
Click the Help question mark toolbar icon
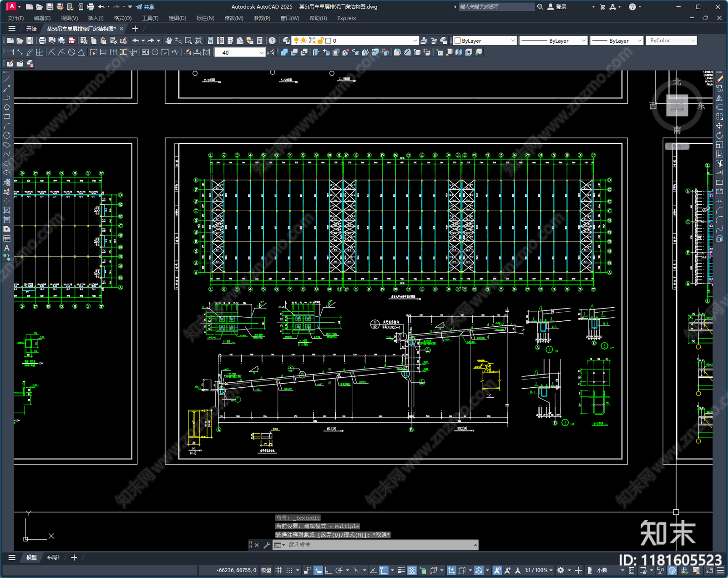(x=272, y=41)
